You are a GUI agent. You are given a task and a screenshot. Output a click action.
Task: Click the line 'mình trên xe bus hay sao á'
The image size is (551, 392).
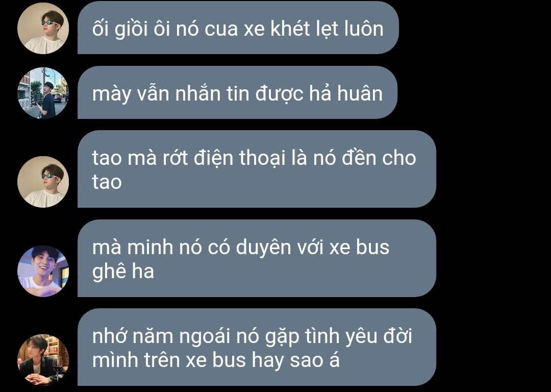[x=216, y=360]
